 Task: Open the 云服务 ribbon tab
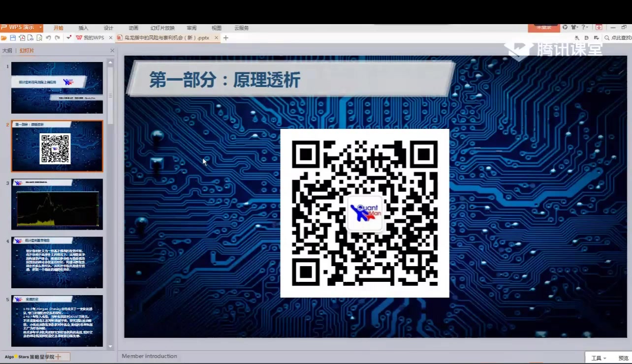pyautogui.click(x=242, y=28)
